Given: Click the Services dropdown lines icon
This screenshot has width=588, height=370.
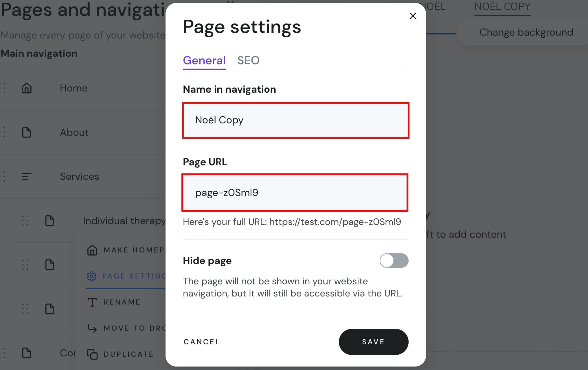Looking at the screenshot, I should pos(27,176).
